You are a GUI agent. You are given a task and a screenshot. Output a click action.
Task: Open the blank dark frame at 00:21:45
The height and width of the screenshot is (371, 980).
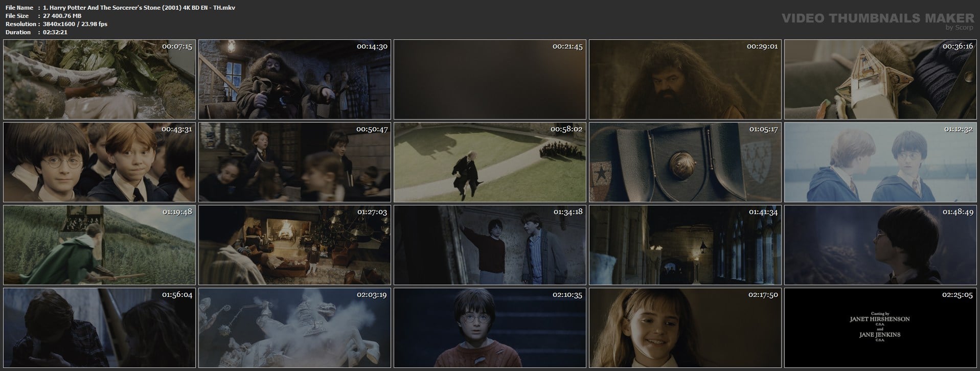tap(490, 80)
